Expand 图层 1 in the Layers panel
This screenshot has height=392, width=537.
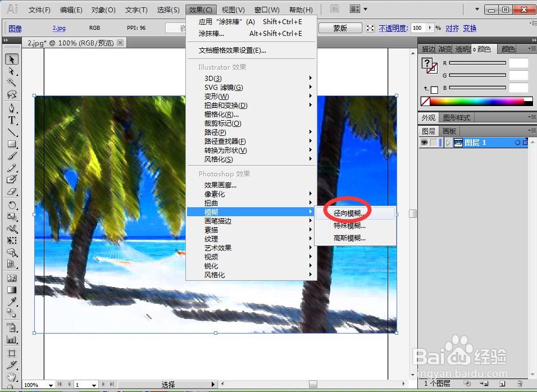448,143
